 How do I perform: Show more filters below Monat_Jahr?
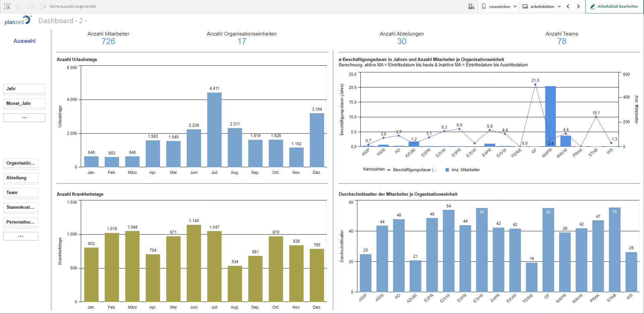point(24,118)
